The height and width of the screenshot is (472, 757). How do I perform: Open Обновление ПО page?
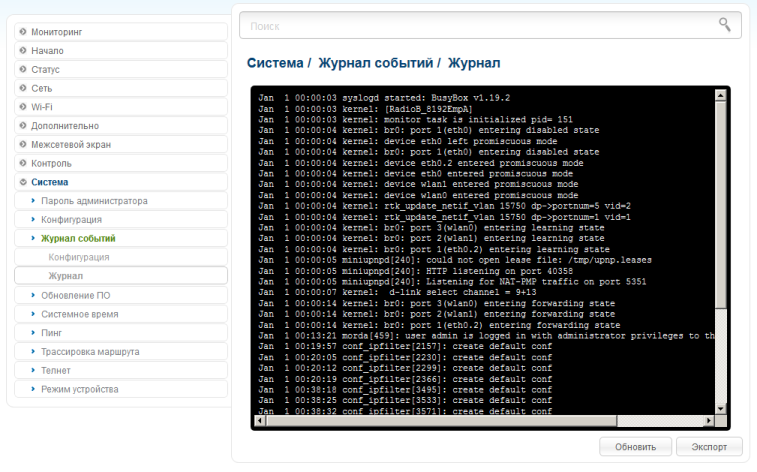[x=121, y=295]
